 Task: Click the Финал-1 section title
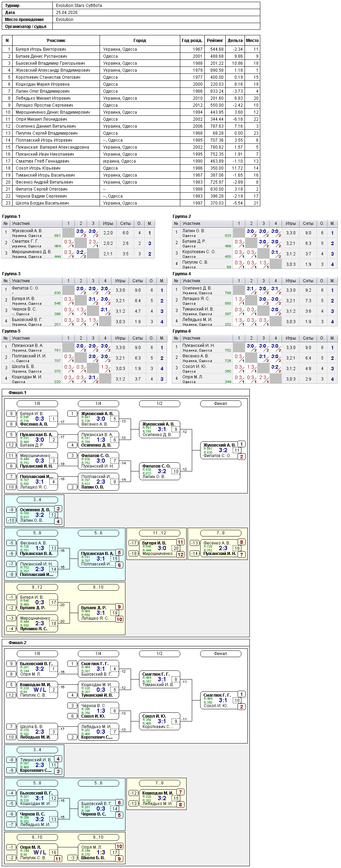tap(17, 393)
